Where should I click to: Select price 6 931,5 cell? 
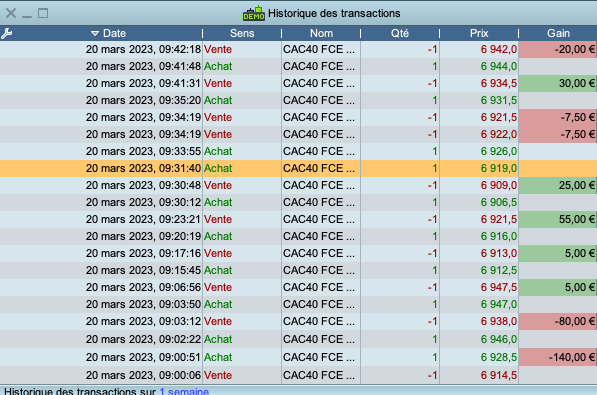[479, 101]
